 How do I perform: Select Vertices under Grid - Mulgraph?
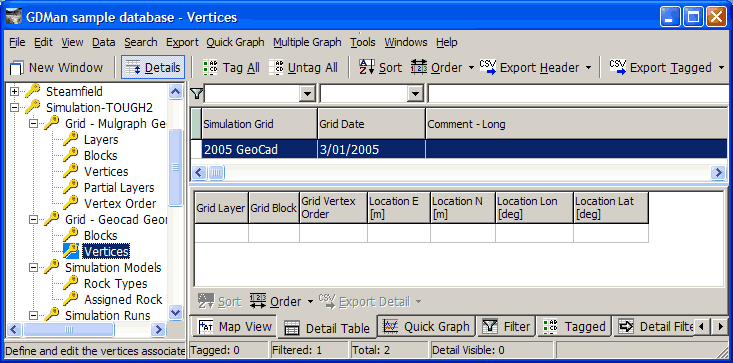[x=106, y=171]
